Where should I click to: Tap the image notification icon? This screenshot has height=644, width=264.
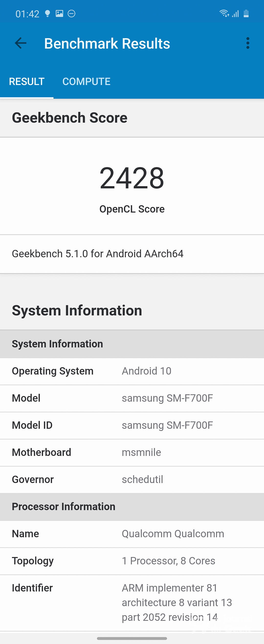tap(59, 13)
